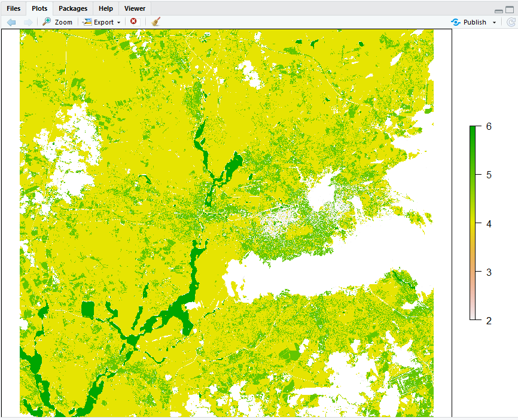Click the Publish button

(469, 22)
